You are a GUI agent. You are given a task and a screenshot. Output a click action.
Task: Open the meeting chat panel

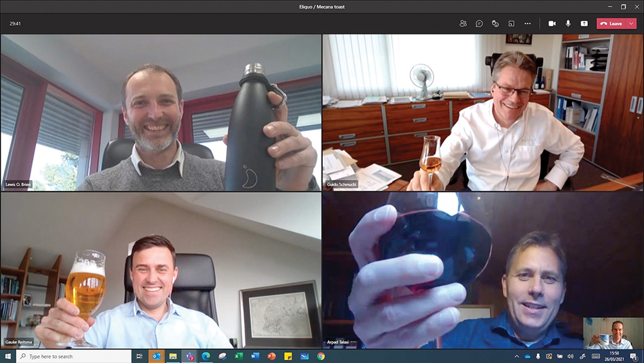[x=479, y=23]
